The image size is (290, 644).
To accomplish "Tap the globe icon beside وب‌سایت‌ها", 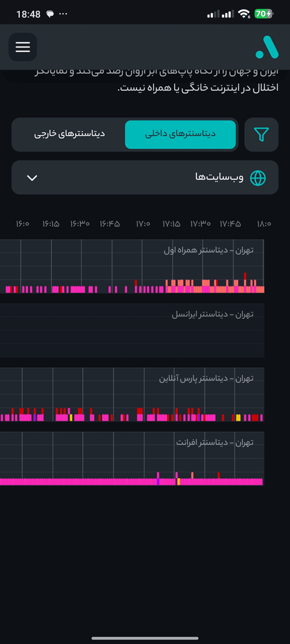I will [x=258, y=178].
